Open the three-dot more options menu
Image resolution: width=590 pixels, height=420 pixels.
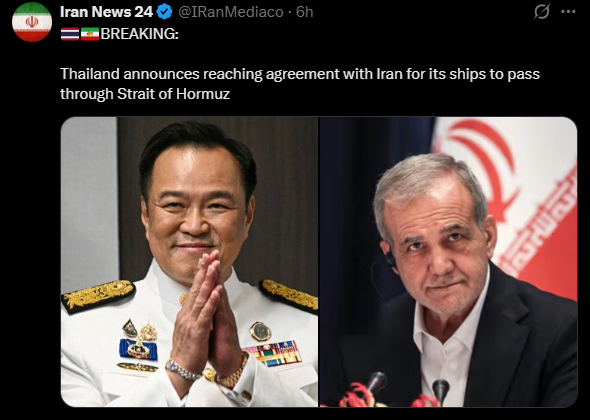pyautogui.click(x=568, y=12)
